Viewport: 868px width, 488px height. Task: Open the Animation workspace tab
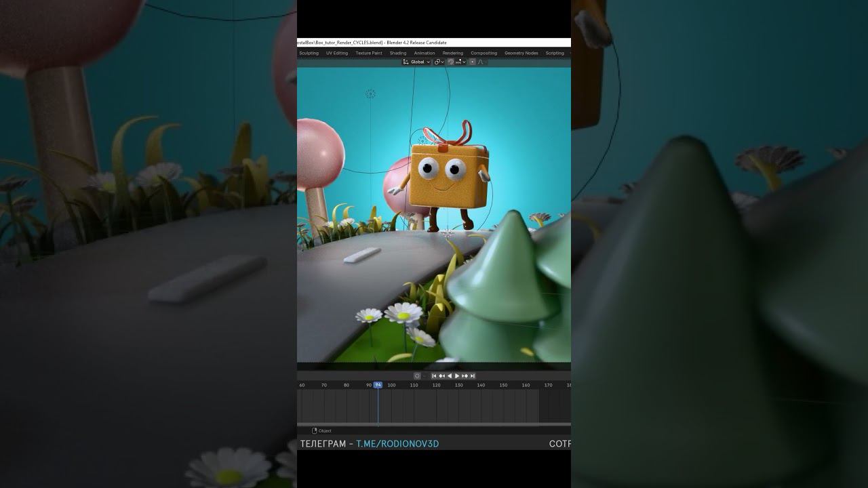click(x=425, y=53)
